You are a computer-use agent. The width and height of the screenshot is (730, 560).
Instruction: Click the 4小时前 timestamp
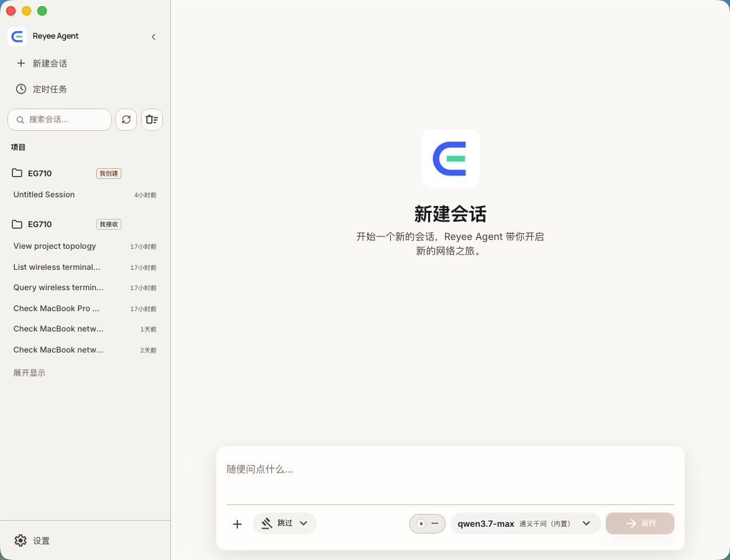pos(145,195)
